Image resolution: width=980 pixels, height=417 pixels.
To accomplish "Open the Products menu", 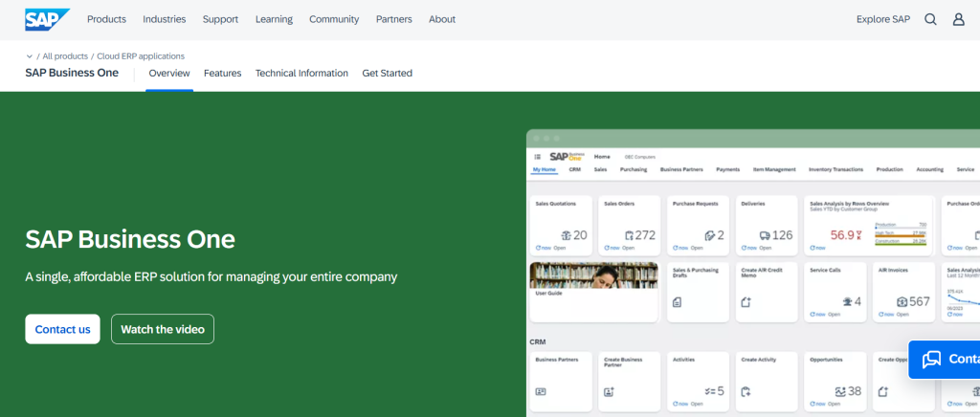I will point(106,19).
